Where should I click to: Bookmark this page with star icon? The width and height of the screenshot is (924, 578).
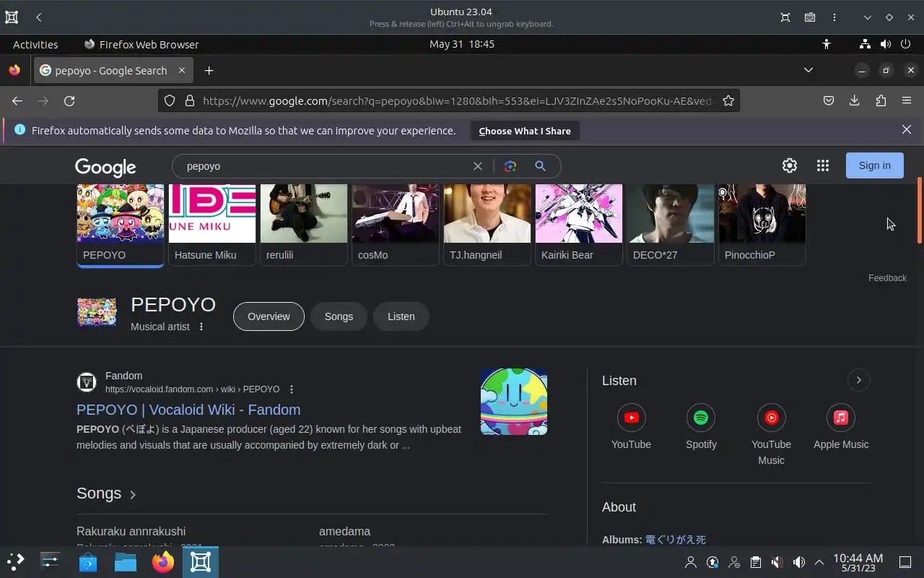(728, 101)
